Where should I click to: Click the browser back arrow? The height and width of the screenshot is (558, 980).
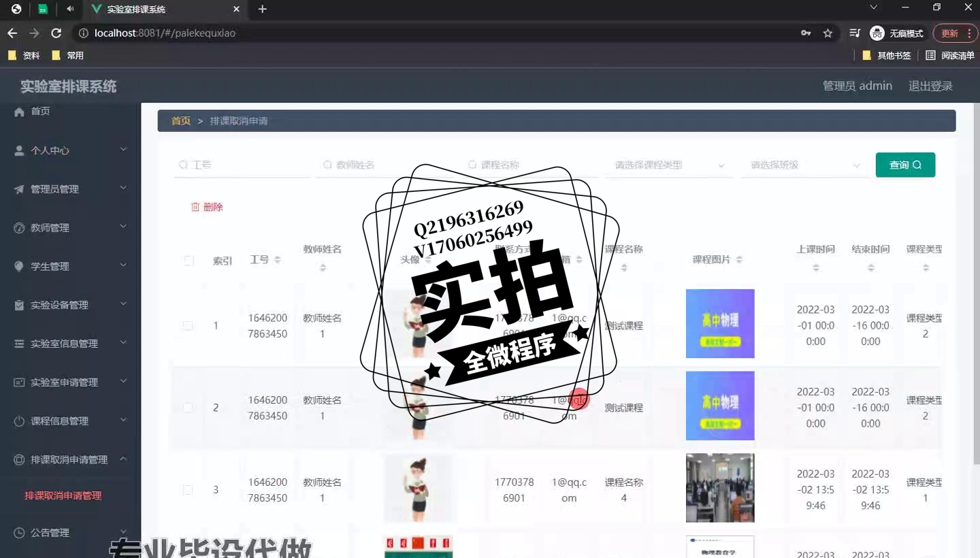coord(12,33)
